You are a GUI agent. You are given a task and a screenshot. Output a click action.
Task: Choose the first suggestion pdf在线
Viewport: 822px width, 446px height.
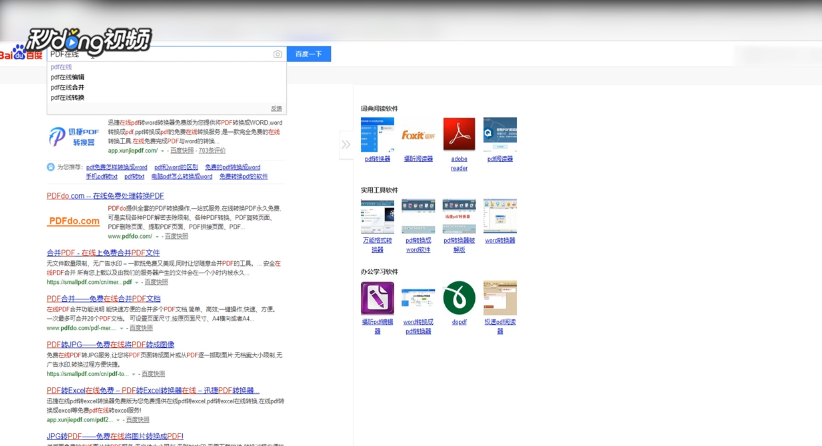coord(61,67)
